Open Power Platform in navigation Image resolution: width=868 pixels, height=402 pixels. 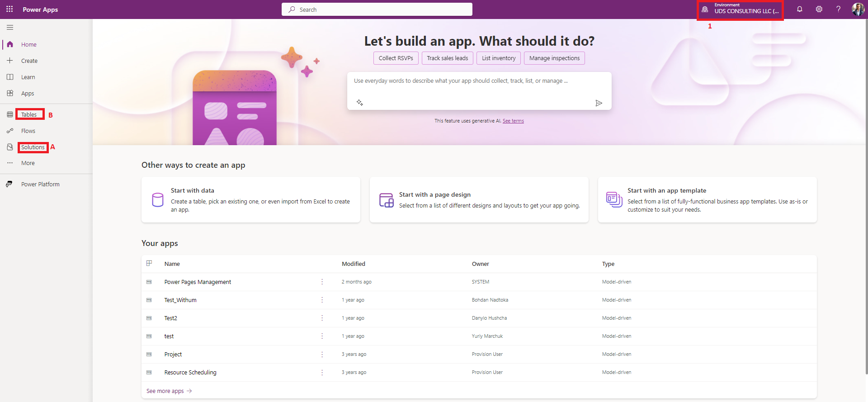coord(40,184)
